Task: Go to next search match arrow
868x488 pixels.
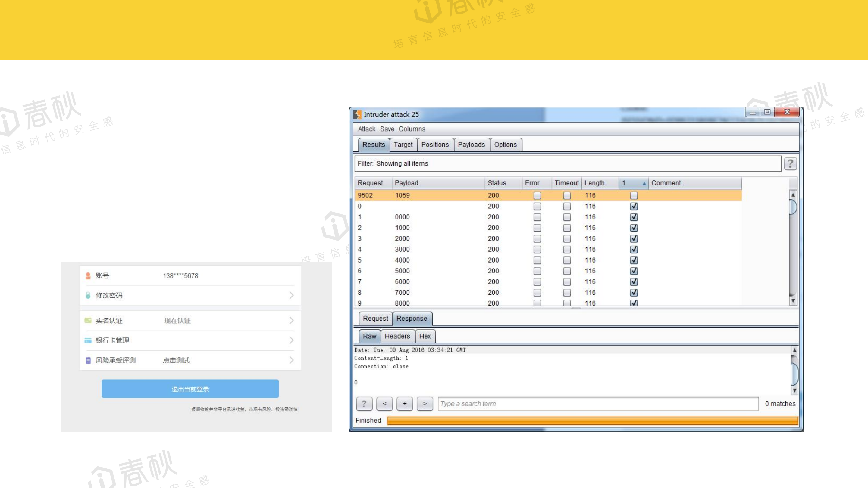Action: (425, 403)
